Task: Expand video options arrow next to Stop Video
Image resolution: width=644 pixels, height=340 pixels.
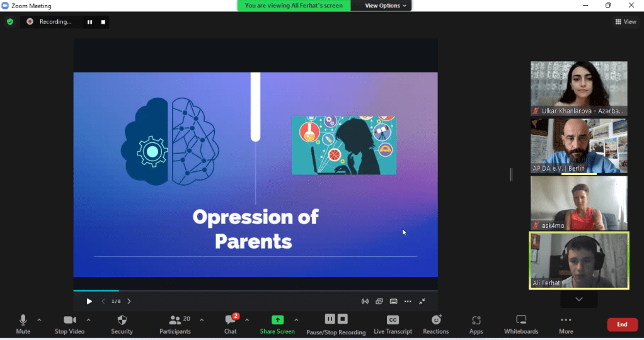Action: tap(88, 320)
